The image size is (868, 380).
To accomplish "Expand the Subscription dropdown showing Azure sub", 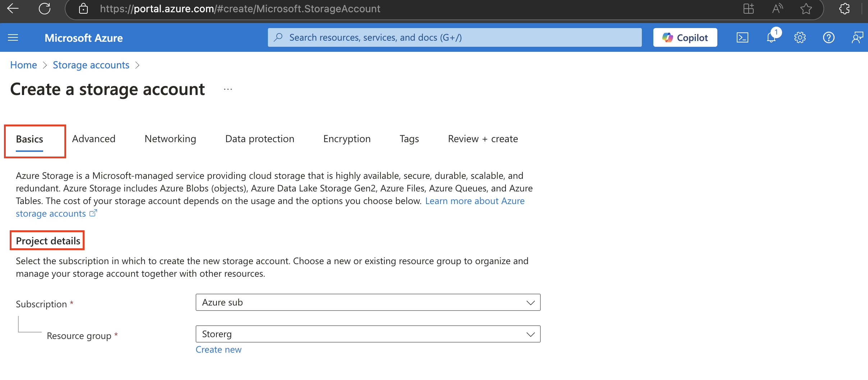I will click(x=368, y=302).
